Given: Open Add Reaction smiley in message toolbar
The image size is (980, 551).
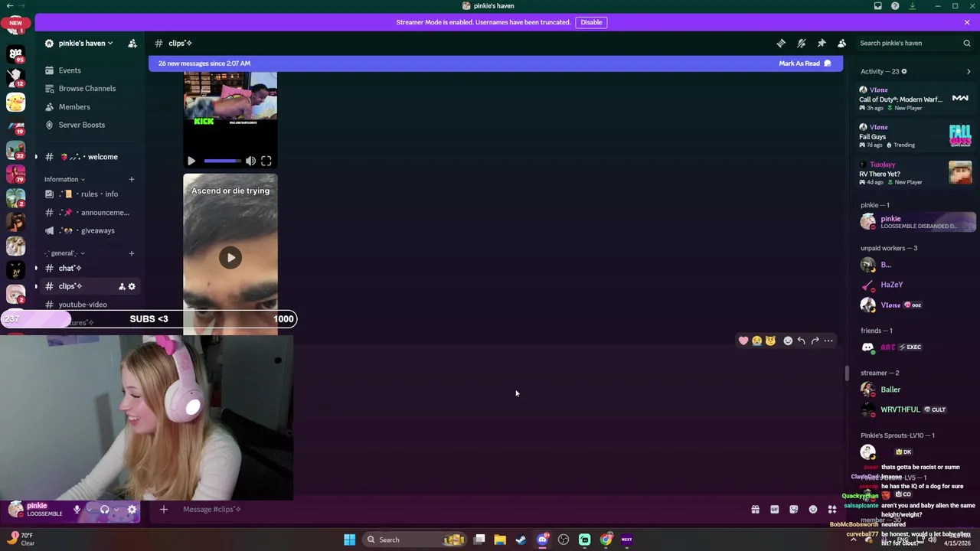Looking at the screenshot, I should click(x=788, y=341).
